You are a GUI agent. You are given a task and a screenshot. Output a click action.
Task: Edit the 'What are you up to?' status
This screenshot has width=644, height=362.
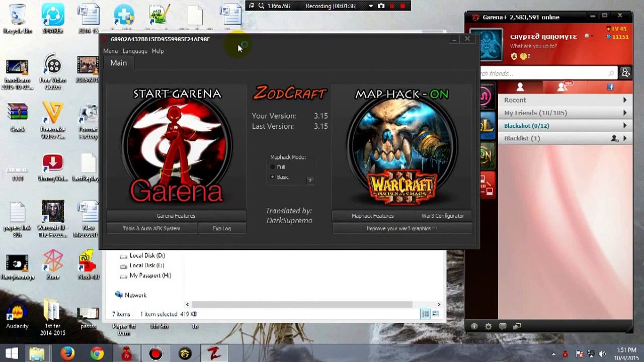534,46
